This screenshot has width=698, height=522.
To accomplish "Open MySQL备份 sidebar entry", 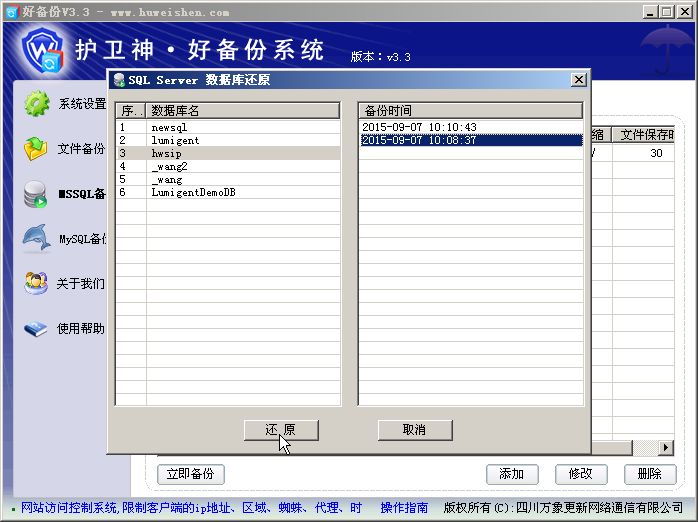I will click(x=83, y=239).
